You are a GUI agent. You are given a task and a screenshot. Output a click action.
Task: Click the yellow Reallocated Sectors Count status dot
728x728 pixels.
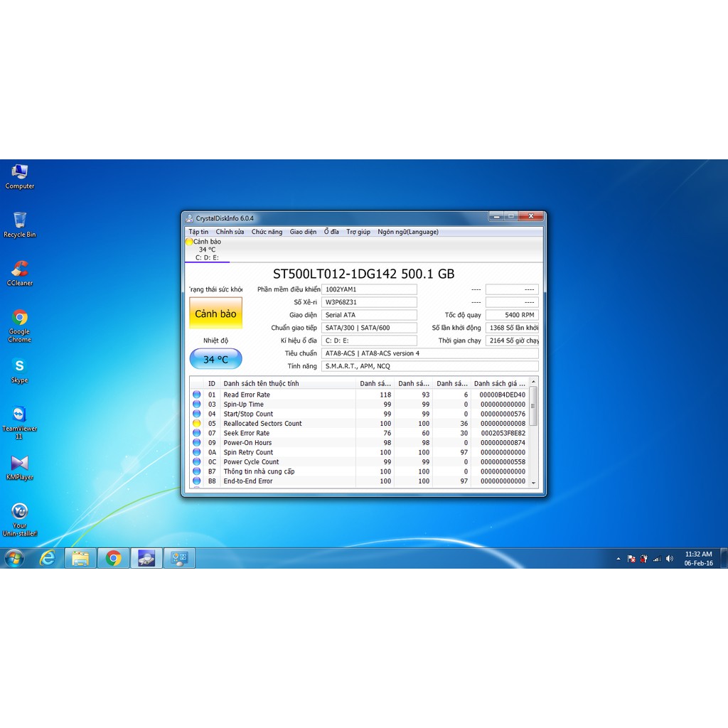click(x=197, y=423)
